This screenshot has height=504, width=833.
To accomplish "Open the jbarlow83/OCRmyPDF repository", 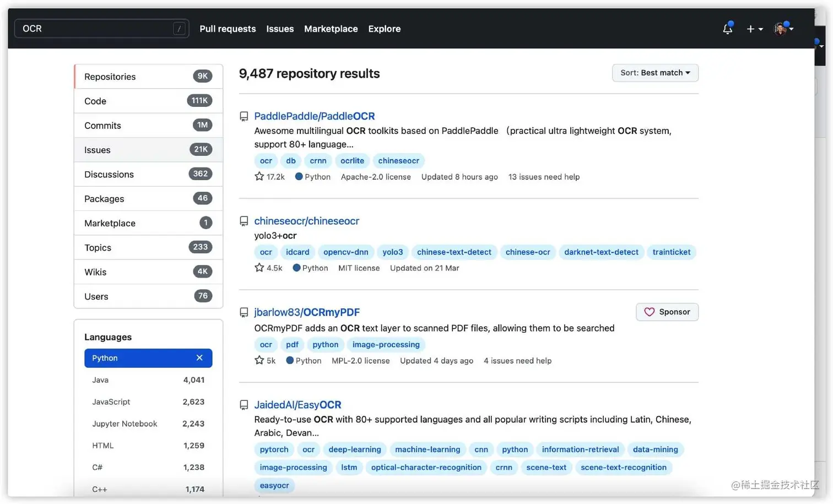I will pos(307,312).
